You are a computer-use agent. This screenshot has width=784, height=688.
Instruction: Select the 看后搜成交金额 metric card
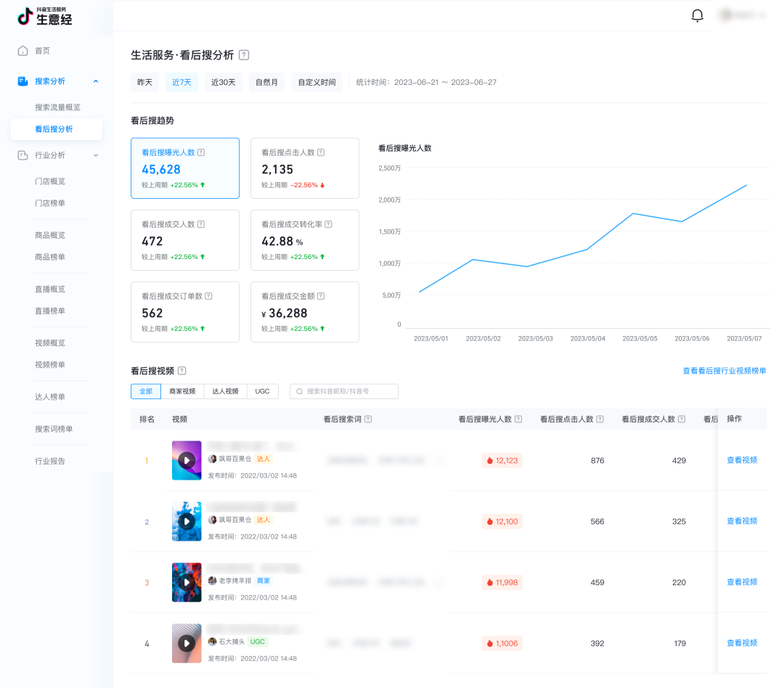coord(305,312)
